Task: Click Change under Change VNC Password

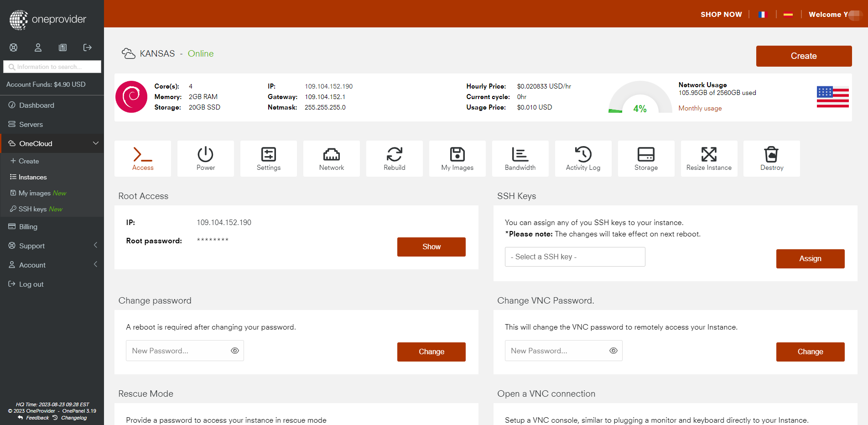Action: pos(810,352)
